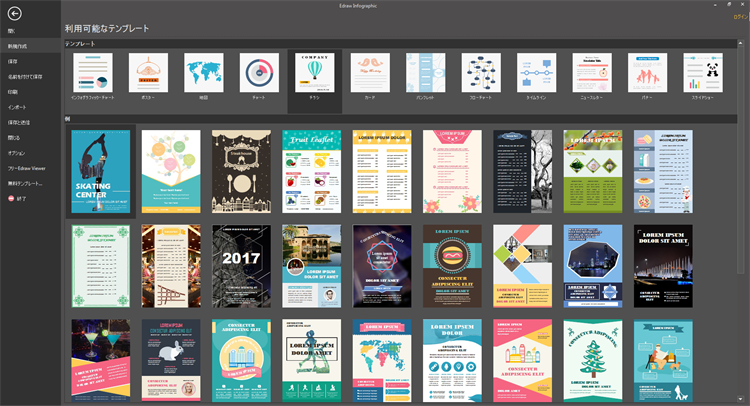The width and height of the screenshot is (750, 406).
Task: Open the 2017 dark geometric flyer
Action: [241, 266]
